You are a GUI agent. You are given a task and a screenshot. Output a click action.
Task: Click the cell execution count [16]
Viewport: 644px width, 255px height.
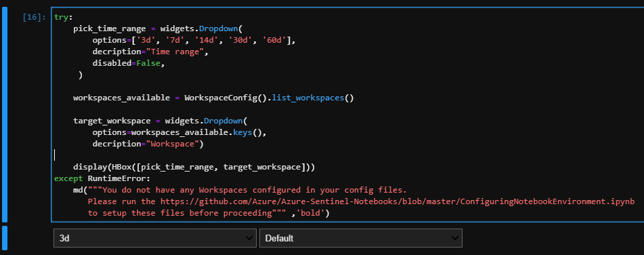point(35,18)
